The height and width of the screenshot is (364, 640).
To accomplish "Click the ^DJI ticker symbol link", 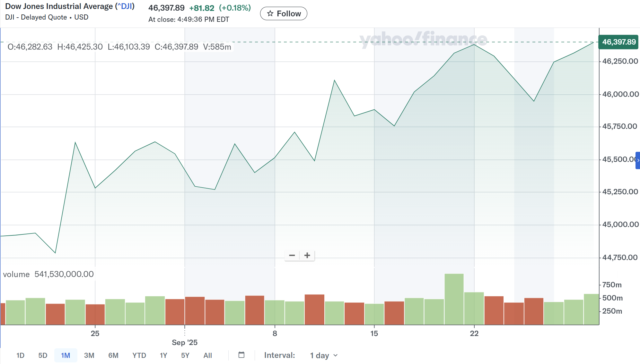I will [125, 6].
